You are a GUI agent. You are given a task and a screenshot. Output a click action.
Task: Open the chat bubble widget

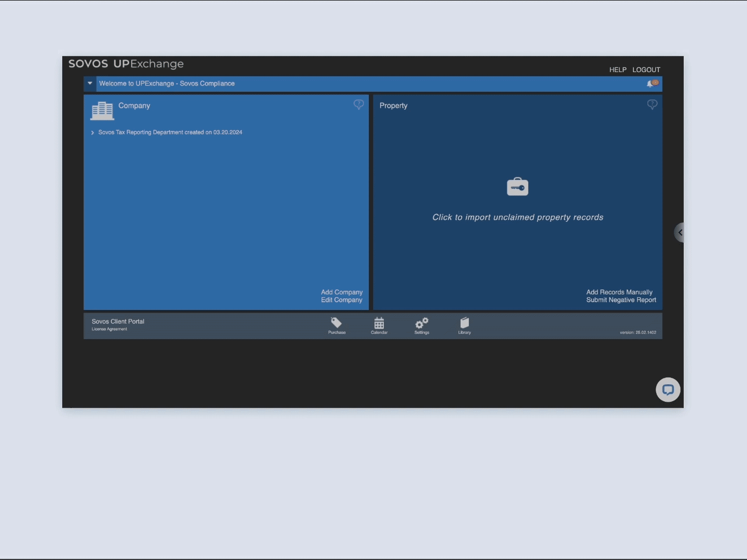[668, 390]
